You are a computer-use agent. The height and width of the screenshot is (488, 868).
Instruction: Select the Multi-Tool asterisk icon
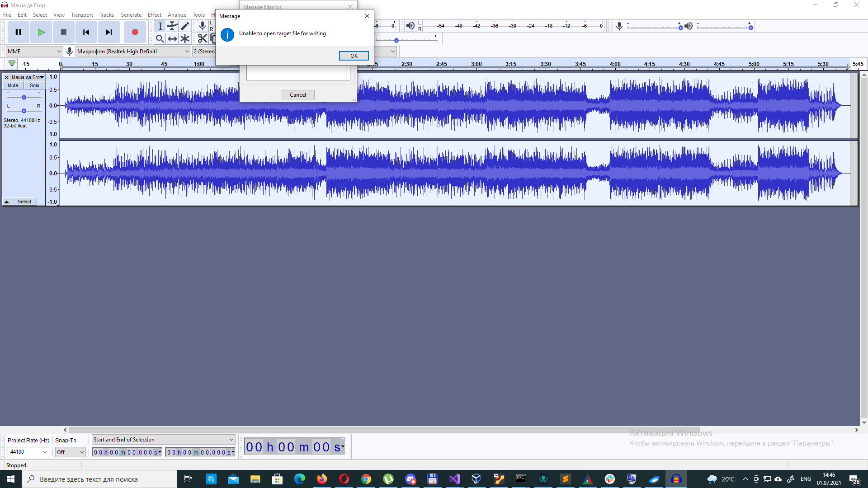click(x=185, y=38)
